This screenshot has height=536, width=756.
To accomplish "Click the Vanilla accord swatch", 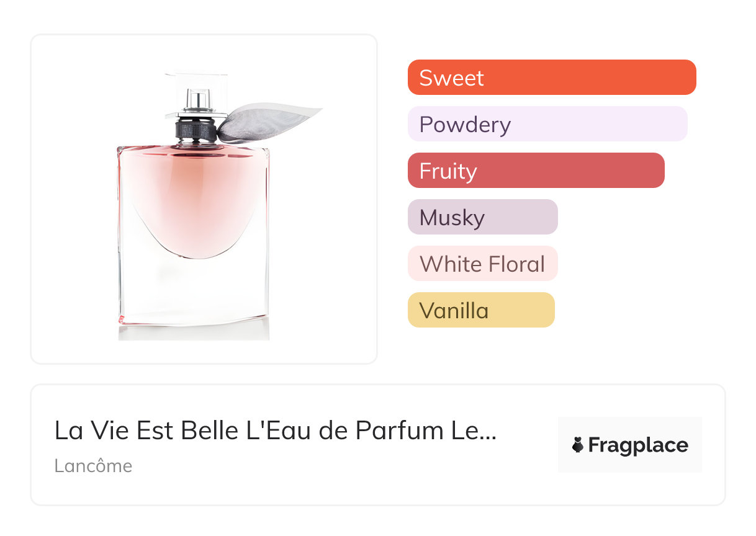I will (480, 310).
